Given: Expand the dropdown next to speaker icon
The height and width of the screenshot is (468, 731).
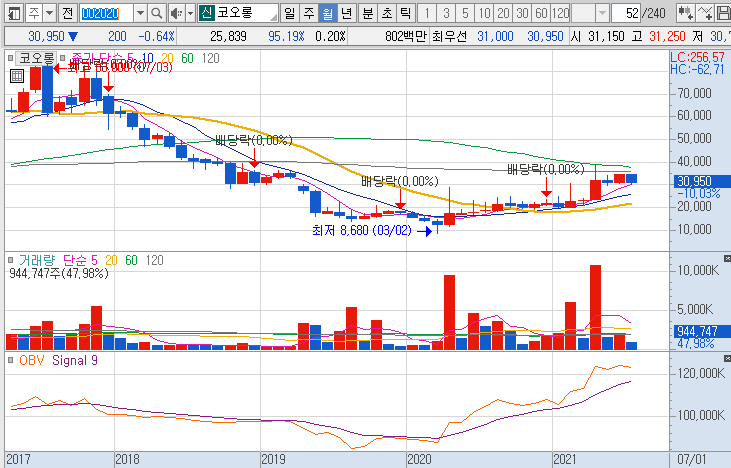Looking at the screenshot, I should pyautogui.click(x=190, y=13).
